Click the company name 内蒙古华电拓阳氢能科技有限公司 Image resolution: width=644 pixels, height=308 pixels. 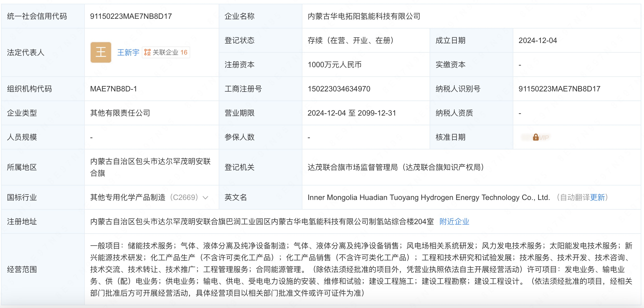point(364,16)
